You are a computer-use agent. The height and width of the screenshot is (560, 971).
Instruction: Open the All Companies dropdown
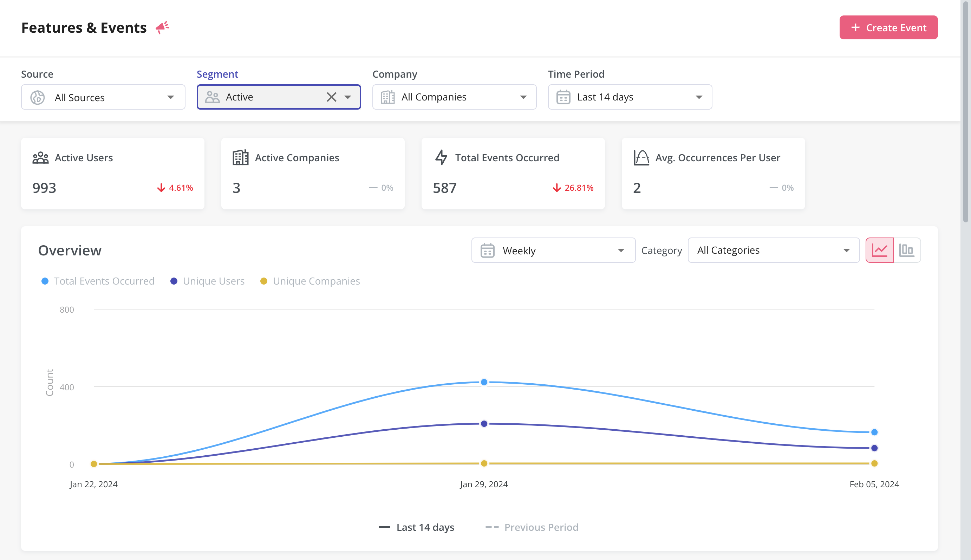[x=454, y=97]
